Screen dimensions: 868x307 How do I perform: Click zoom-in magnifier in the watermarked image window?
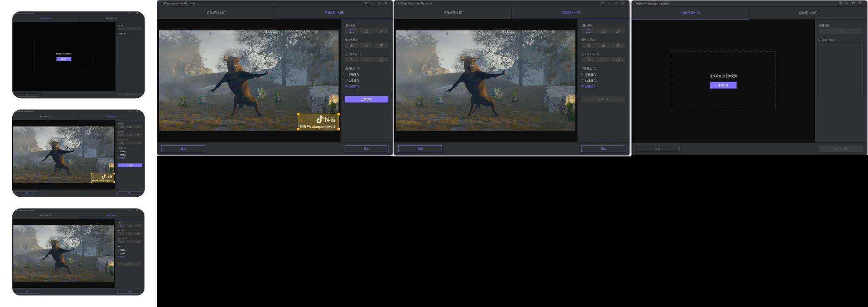pos(352,45)
